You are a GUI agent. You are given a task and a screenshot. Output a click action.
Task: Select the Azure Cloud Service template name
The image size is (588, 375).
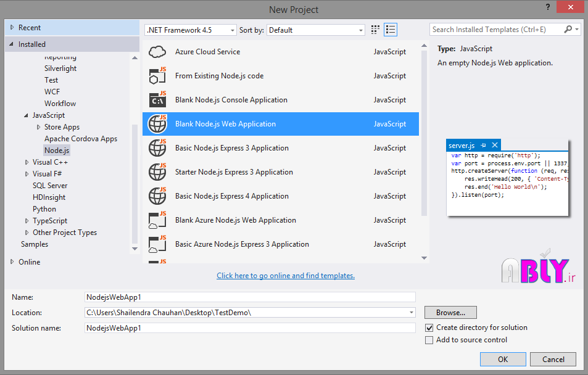click(x=207, y=52)
